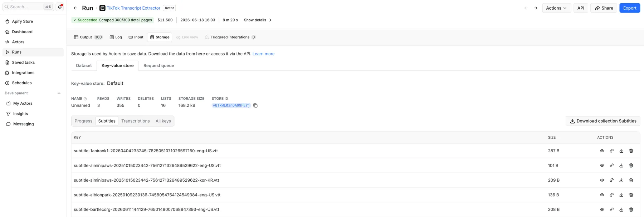Download the subtitle-1anirank1 eng-US.vtt file
Screen dimensions: 644x217
tap(621, 151)
